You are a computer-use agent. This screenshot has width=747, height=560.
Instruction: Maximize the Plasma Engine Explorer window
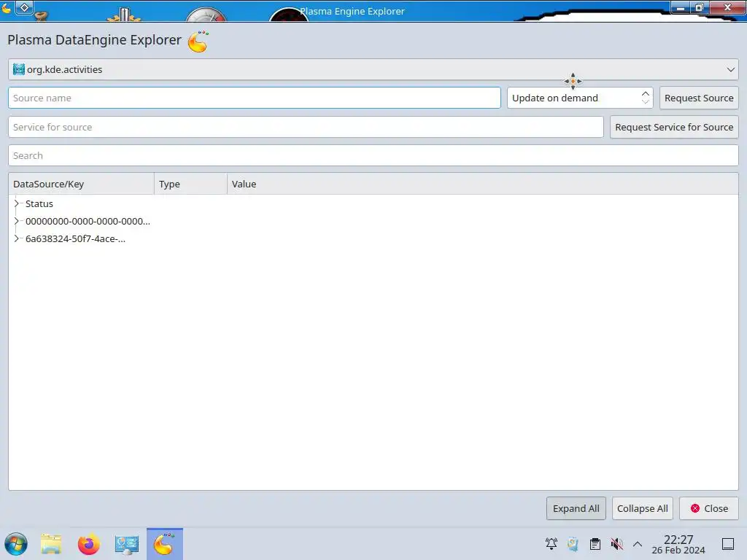point(700,7)
